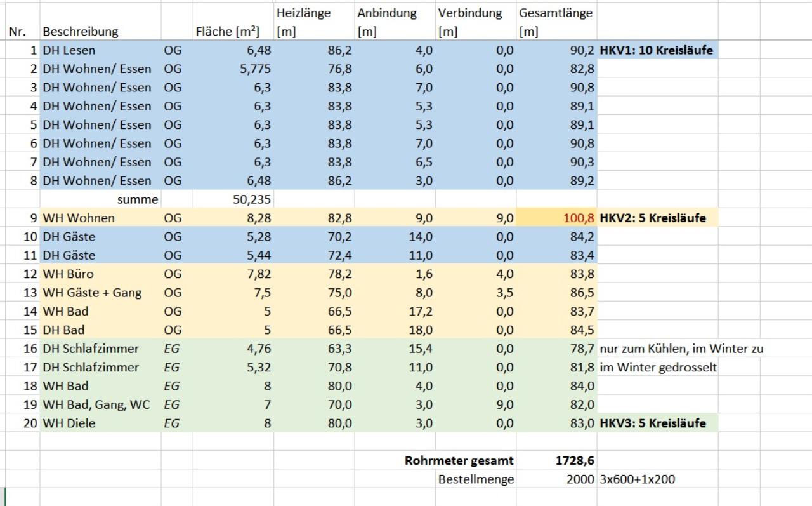Click the Anbindung value 14,0

tap(395, 237)
